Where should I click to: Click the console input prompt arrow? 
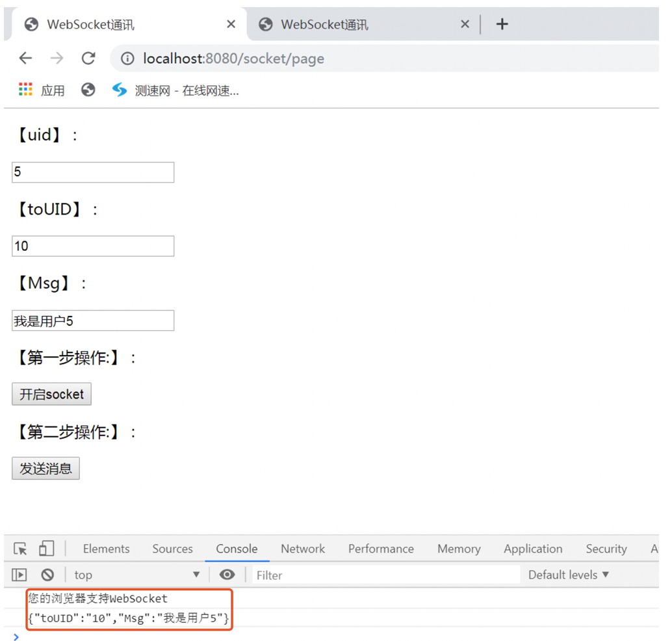coord(16,636)
